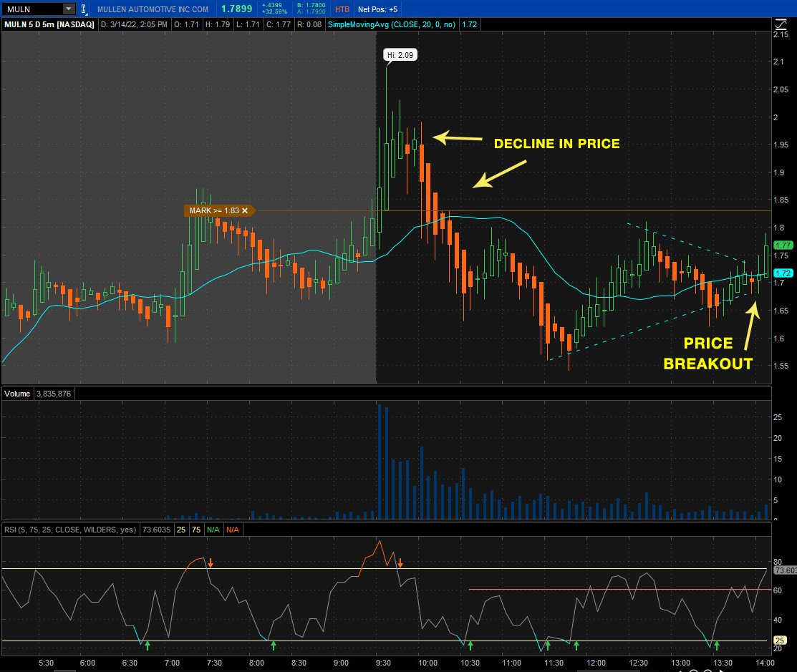Select the current price 1.77 axis tag
797x672 pixels.
(783, 245)
